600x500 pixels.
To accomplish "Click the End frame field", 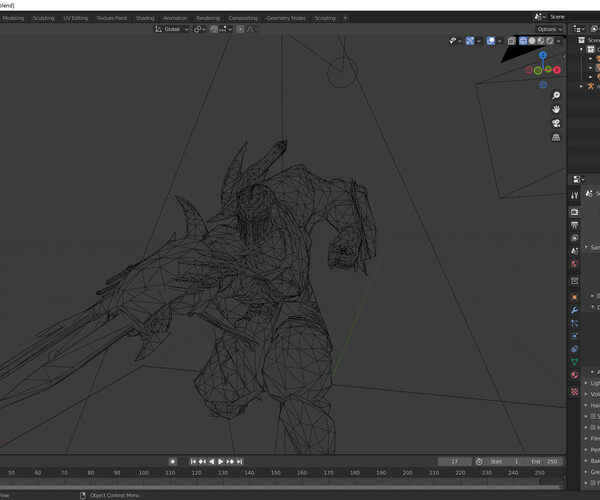I will point(546,462).
